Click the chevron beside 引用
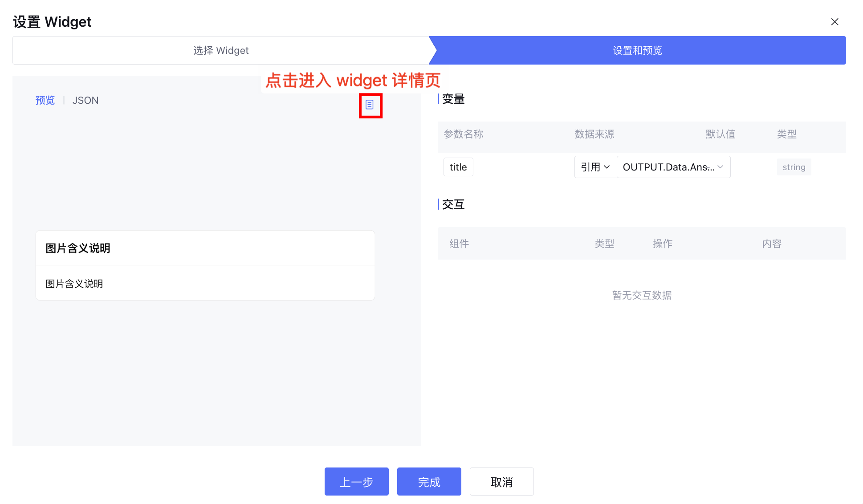This screenshot has width=863, height=504. tap(607, 167)
